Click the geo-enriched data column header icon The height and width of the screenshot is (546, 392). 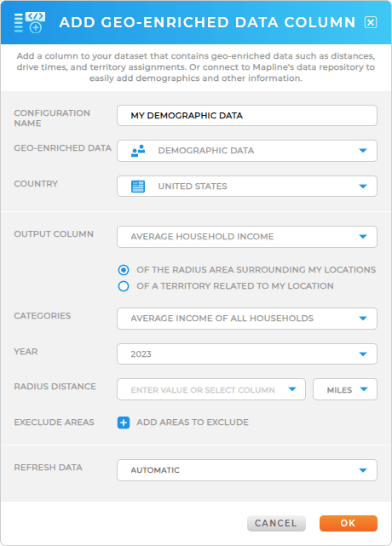click(30, 22)
